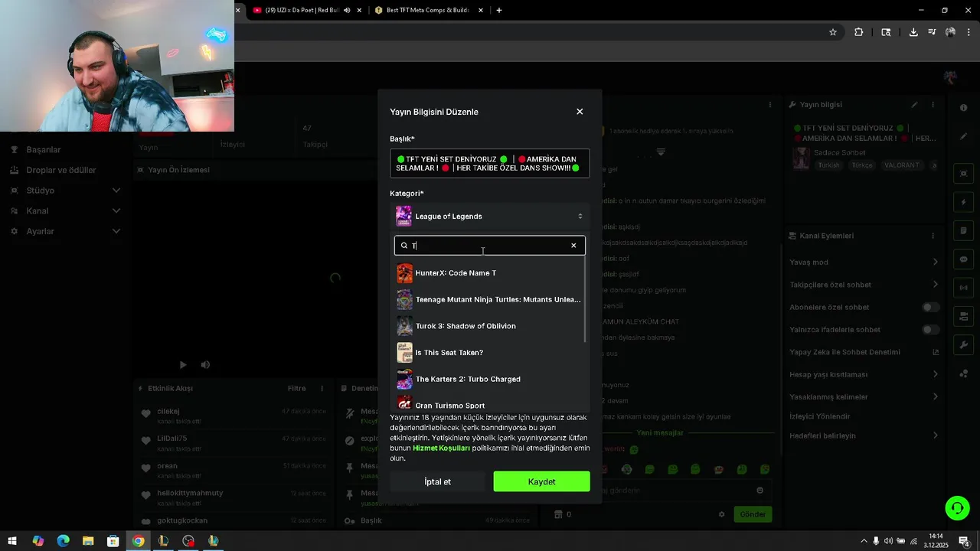Open Etkinlik Akışı three-dot menu
Image resolution: width=980 pixels, height=551 pixels.
coord(322,389)
